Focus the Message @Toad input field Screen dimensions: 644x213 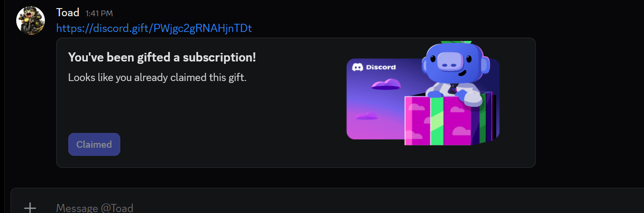pos(334,207)
